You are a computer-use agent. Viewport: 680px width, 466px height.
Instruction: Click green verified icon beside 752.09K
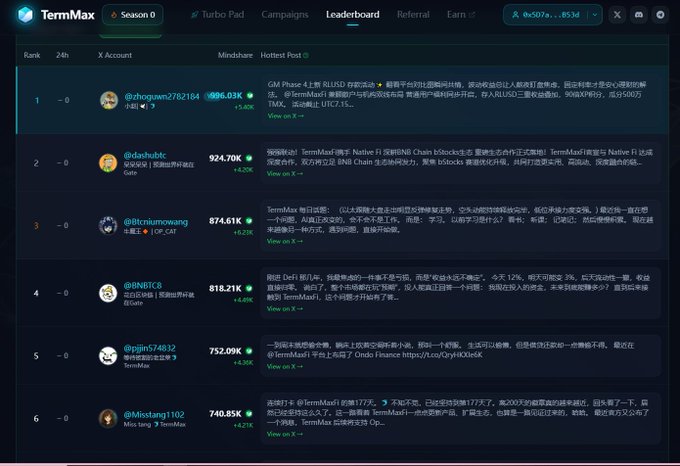(x=249, y=351)
